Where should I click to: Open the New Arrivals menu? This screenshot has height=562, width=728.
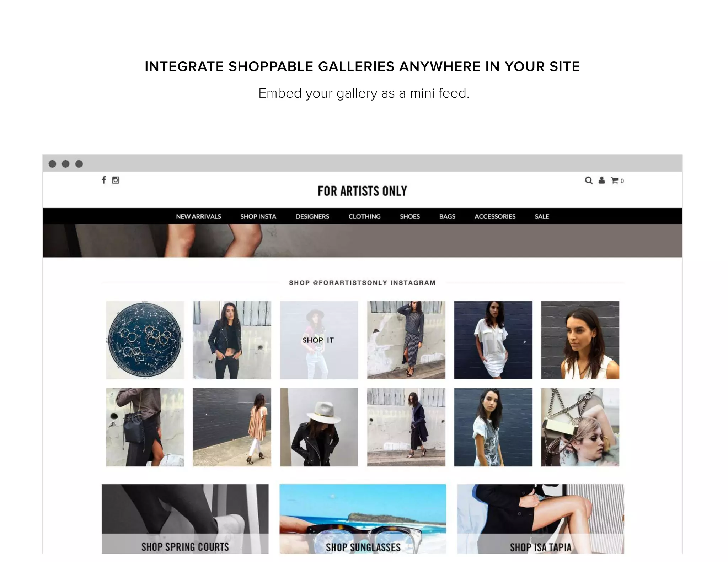tap(198, 216)
